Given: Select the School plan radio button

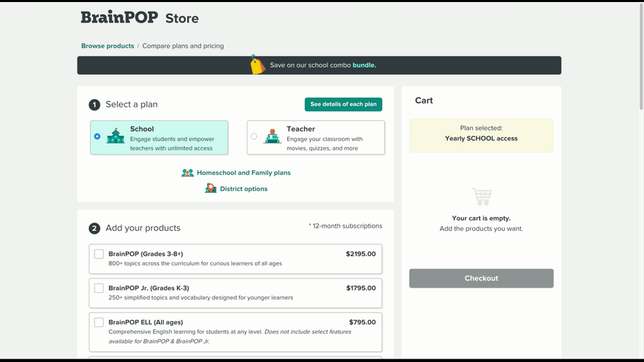Looking at the screenshot, I should point(97,136).
